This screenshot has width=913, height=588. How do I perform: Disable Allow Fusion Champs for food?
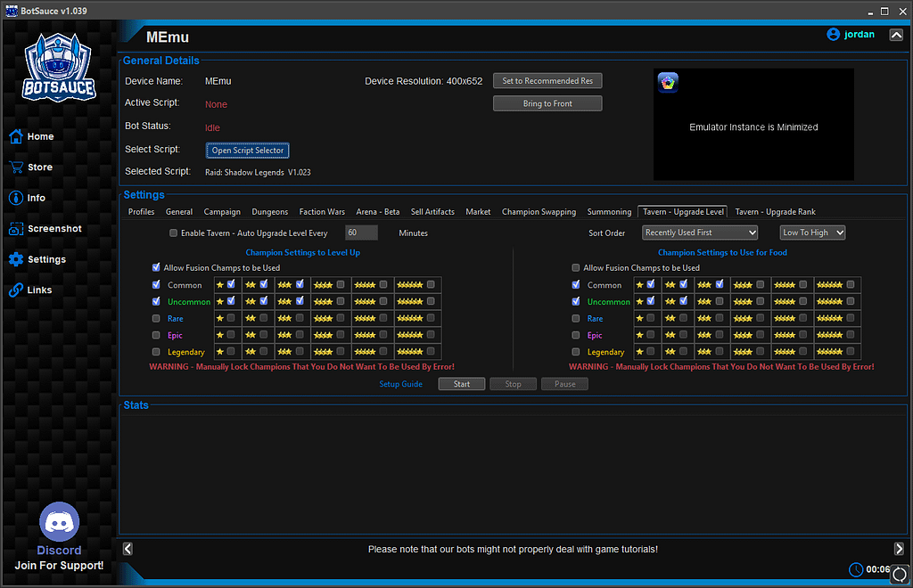(x=575, y=266)
